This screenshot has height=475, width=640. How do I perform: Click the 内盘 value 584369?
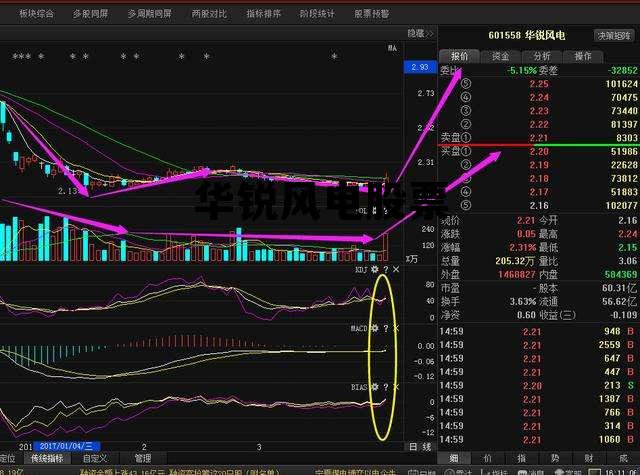[620, 275]
